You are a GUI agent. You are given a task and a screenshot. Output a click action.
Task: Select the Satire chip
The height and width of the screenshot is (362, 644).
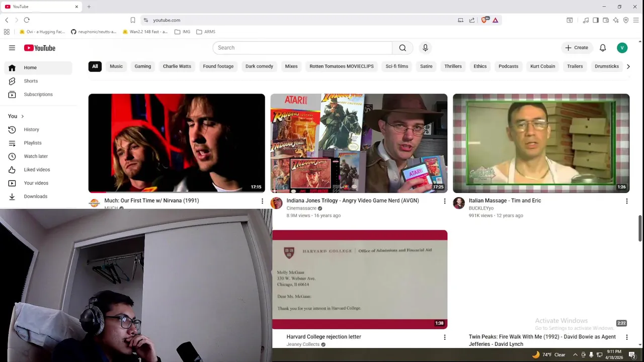coord(426,66)
